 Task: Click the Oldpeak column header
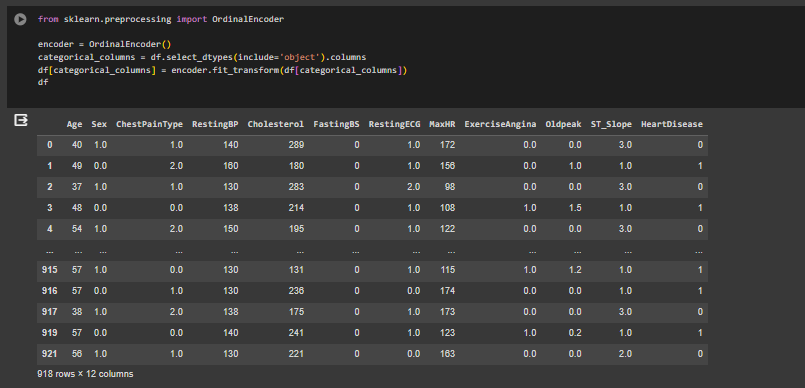pyautogui.click(x=564, y=124)
